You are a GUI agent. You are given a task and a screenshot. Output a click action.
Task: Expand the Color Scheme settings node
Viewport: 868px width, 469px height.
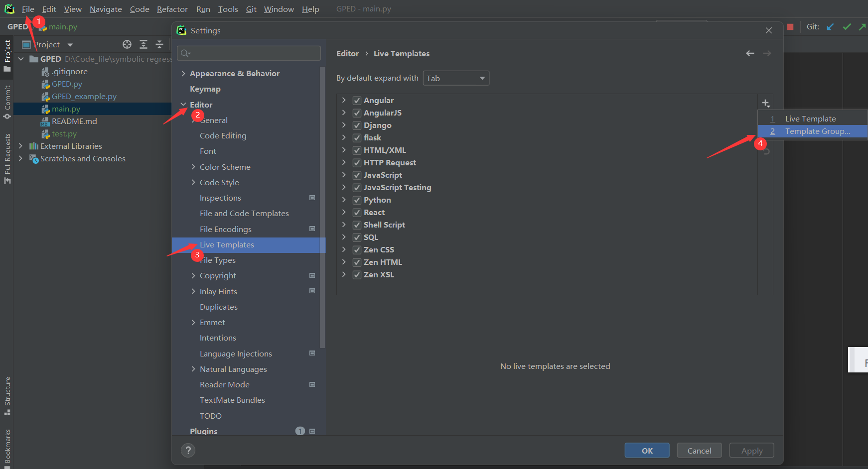click(x=193, y=167)
